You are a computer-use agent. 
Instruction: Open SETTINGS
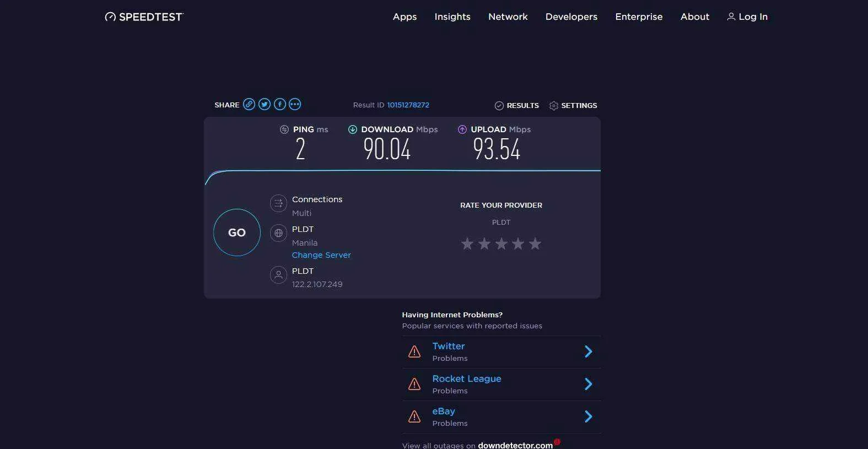coord(573,105)
